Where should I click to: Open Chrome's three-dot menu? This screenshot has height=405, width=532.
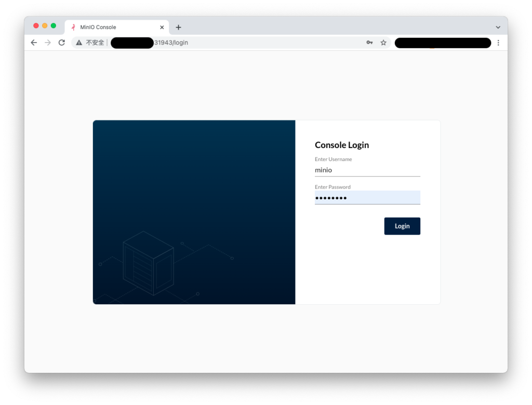point(498,43)
